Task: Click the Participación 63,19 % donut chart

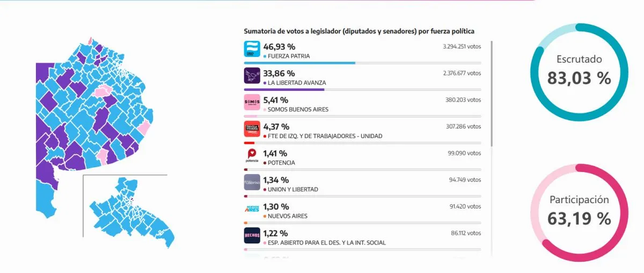Action: click(579, 210)
